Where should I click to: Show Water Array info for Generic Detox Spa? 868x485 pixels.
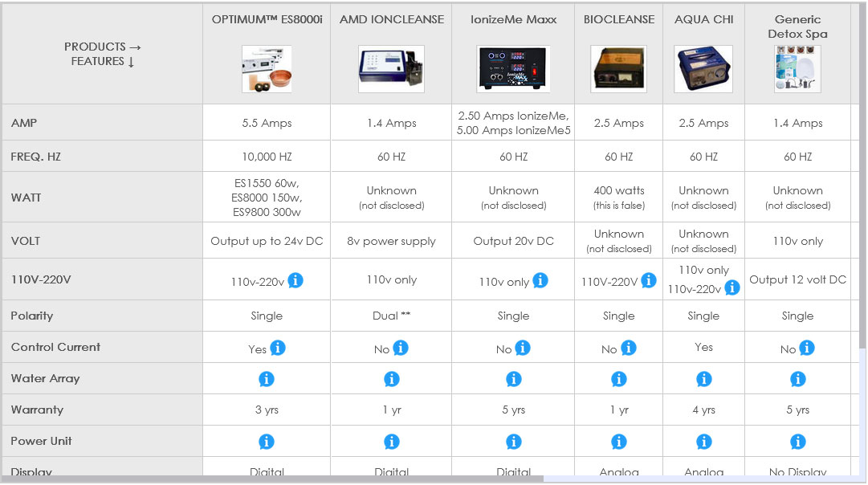coord(797,379)
